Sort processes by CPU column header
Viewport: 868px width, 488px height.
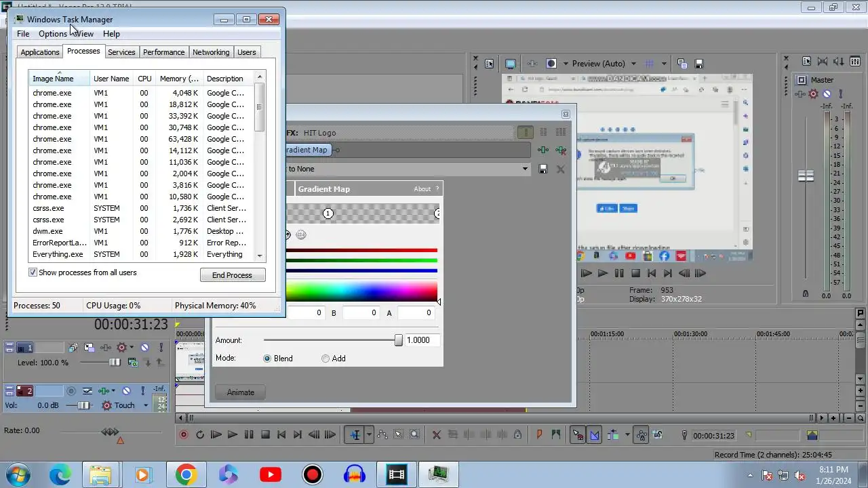144,79
